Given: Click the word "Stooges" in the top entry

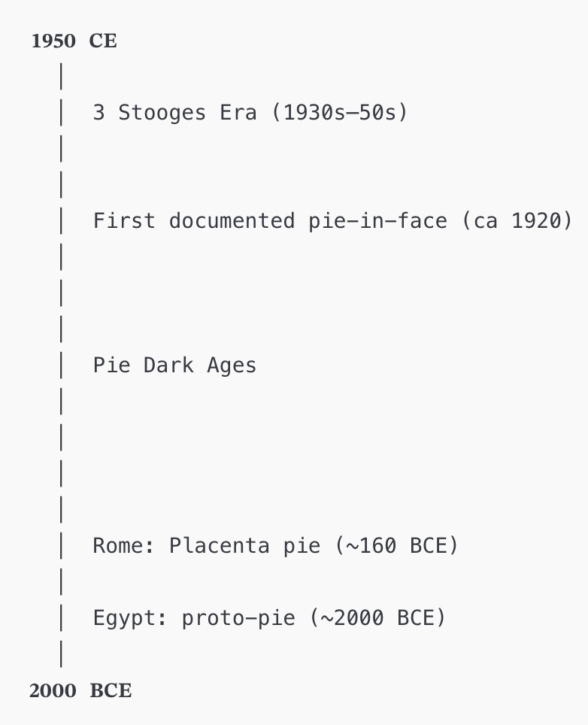Looking at the screenshot, I should [x=162, y=113].
